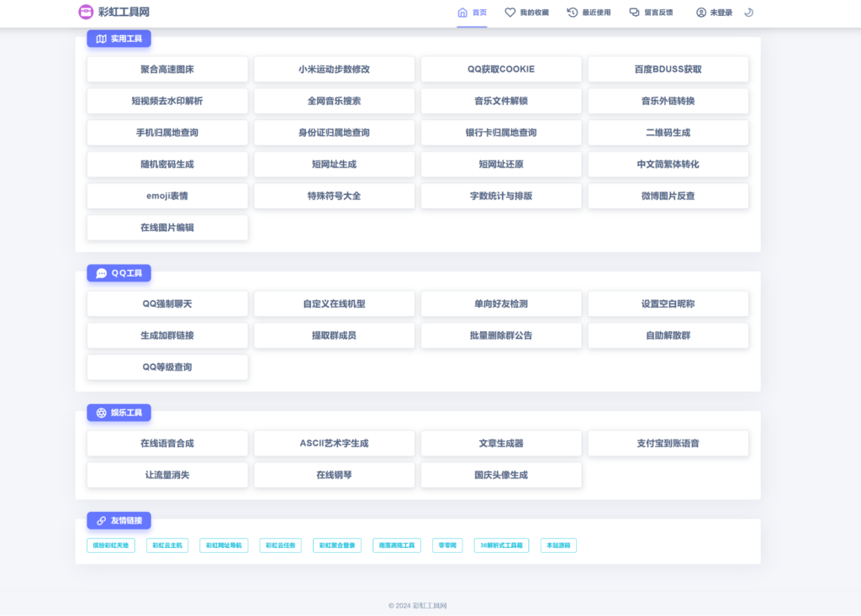Launch 随机密码生成 tool

(x=167, y=164)
